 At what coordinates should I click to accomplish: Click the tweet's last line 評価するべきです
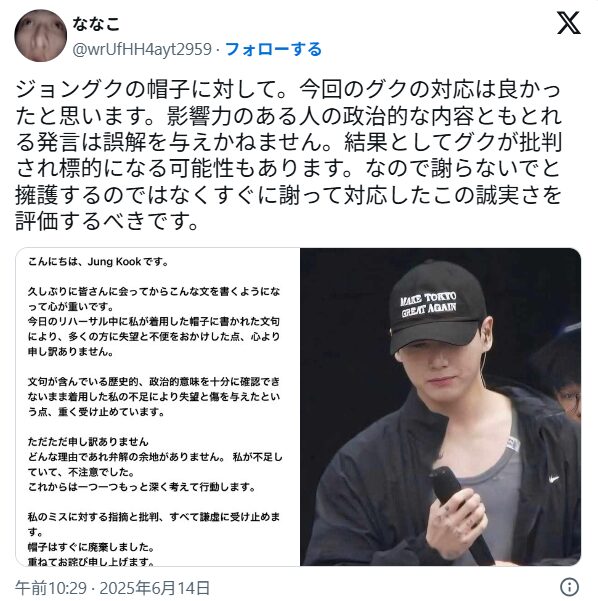[x=107, y=221]
